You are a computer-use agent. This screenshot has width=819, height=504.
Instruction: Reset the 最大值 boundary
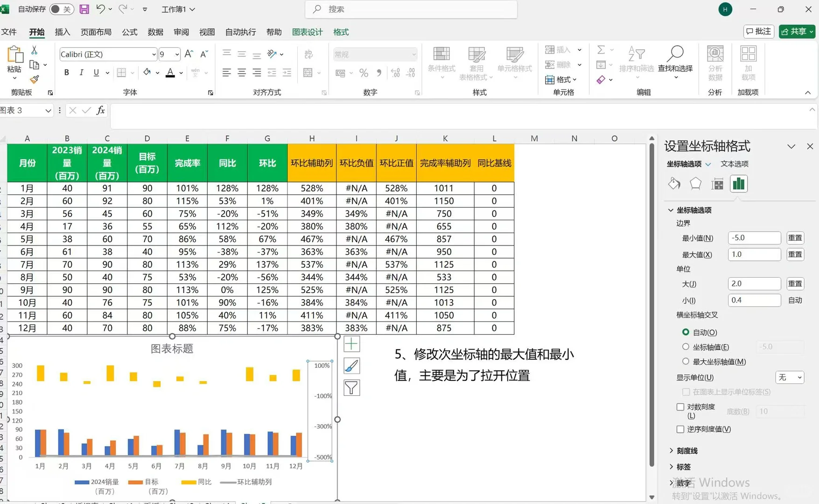click(795, 255)
